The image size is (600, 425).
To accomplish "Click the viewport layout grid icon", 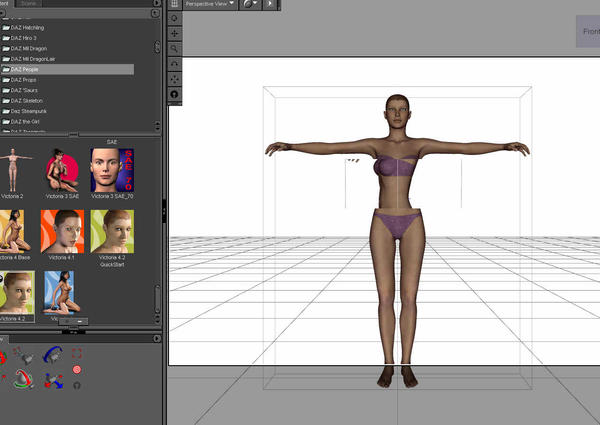I will 174,4.
